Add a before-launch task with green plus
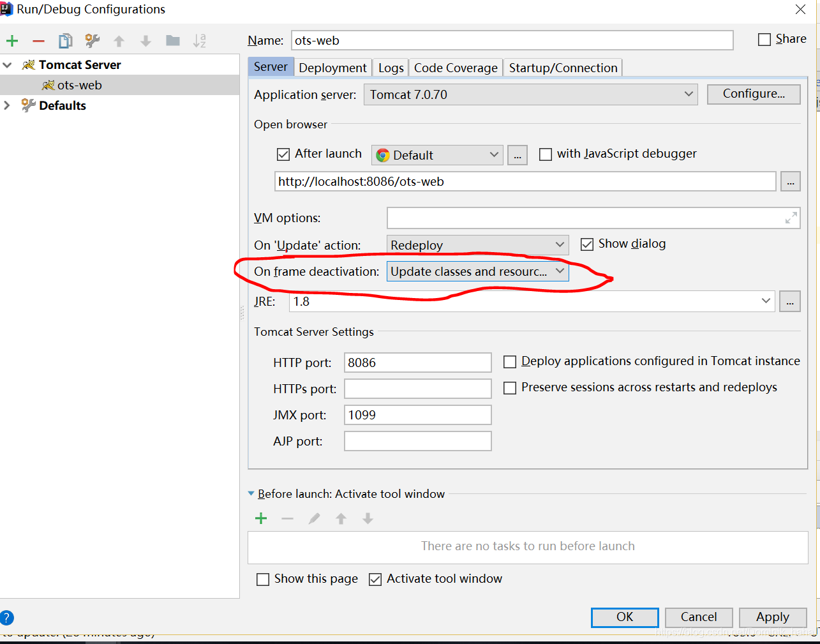The width and height of the screenshot is (820, 644). (x=261, y=518)
